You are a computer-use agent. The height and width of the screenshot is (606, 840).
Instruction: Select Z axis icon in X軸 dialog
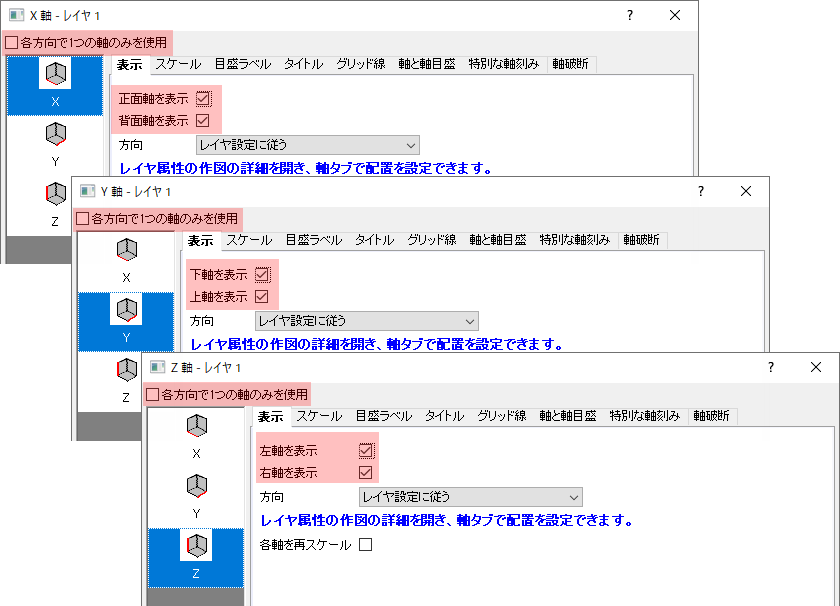click(x=55, y=194)
